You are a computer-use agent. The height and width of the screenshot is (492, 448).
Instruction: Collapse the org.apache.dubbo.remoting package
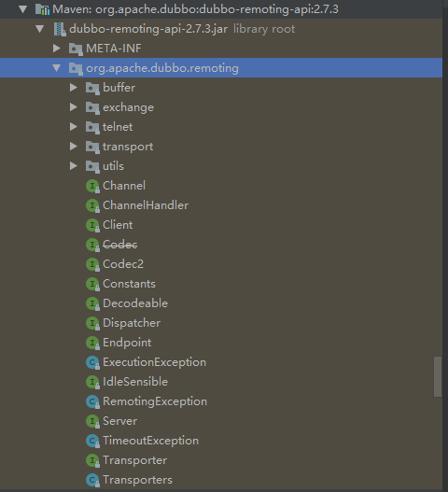point(57,68)
